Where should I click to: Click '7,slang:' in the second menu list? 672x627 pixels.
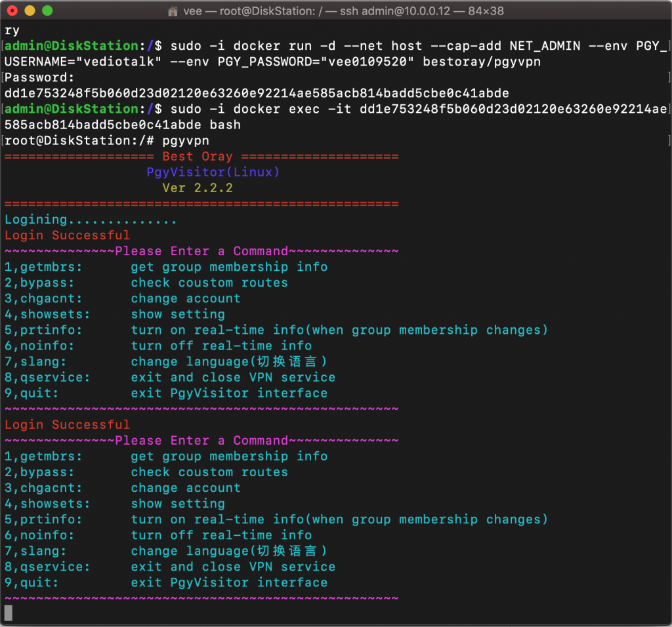click(x=35, y=551)
